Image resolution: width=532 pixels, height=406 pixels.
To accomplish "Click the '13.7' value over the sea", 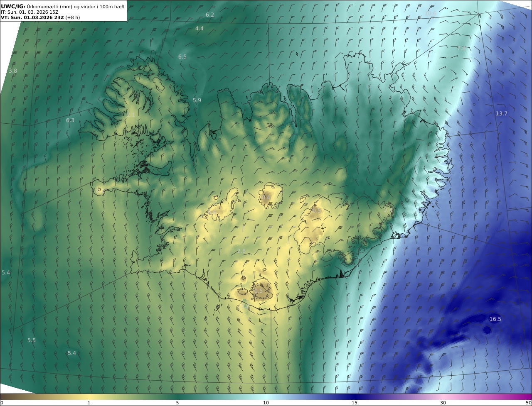I will (x=502, y=113).
